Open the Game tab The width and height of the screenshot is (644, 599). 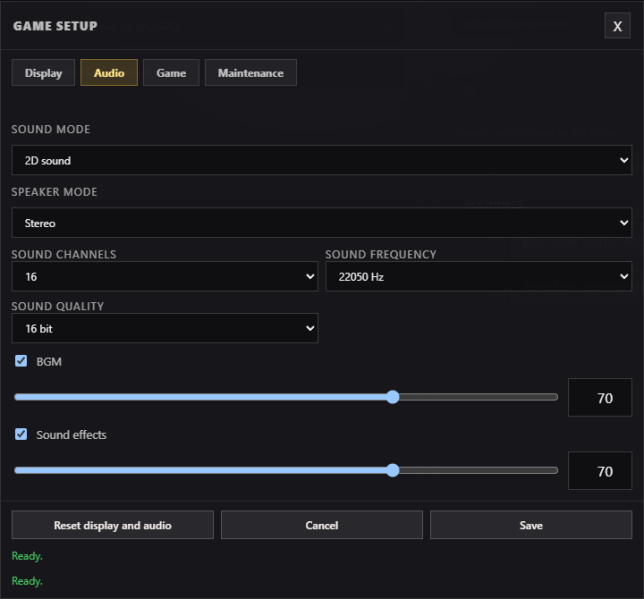(171, 73)
